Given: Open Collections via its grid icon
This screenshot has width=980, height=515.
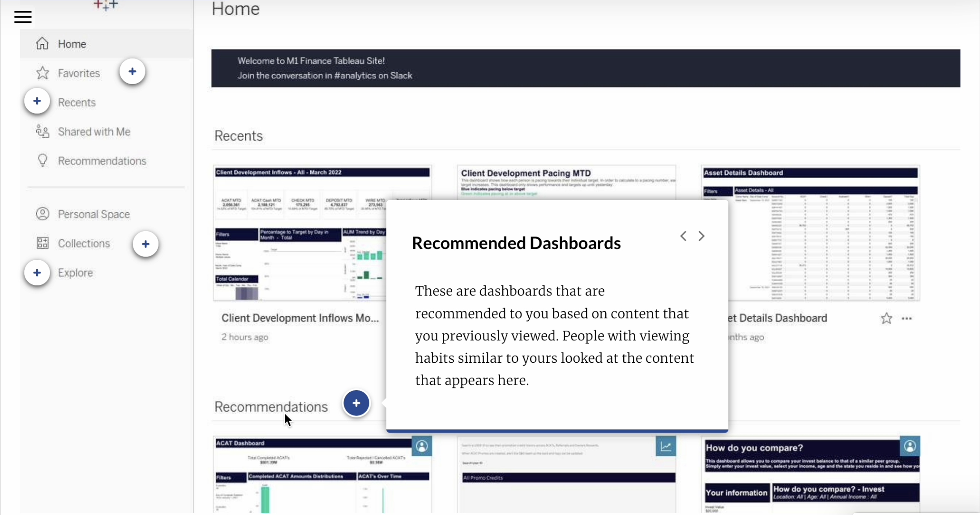Looking at the screenshot, I should pyautogui.click(x=42, y=243).
